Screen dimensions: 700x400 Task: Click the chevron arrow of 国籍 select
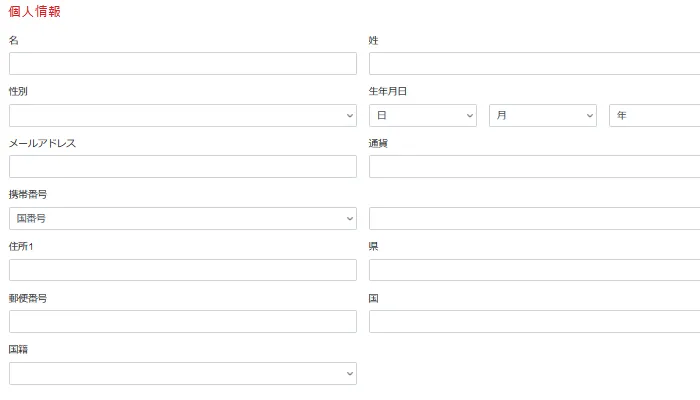349,374
